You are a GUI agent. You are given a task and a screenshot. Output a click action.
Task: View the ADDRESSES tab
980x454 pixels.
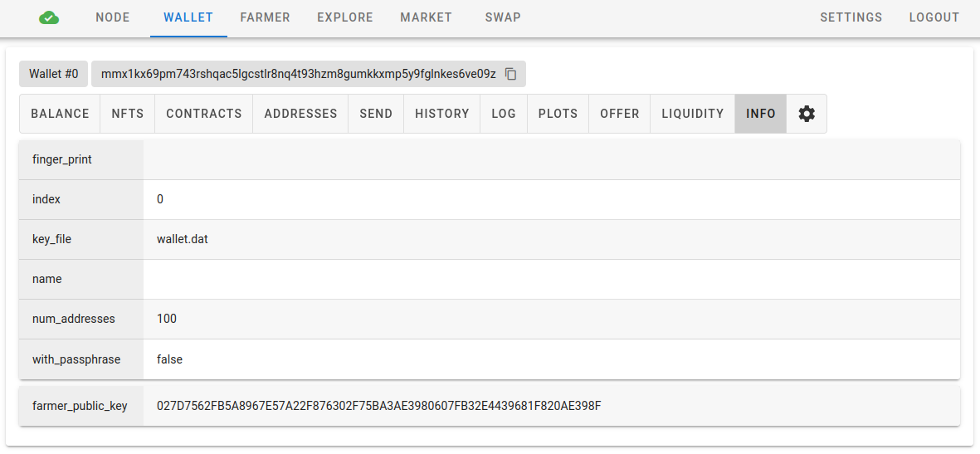pos(300,114)
